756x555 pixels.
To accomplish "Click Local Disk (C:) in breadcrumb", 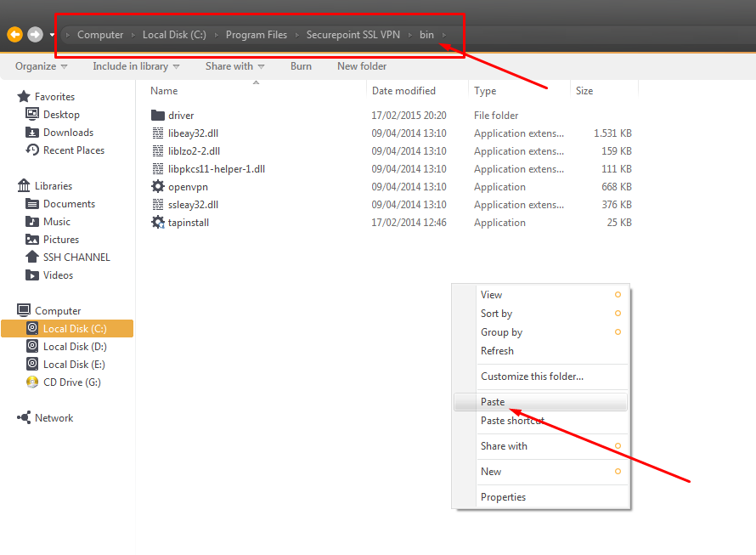I will coord(174,35).
